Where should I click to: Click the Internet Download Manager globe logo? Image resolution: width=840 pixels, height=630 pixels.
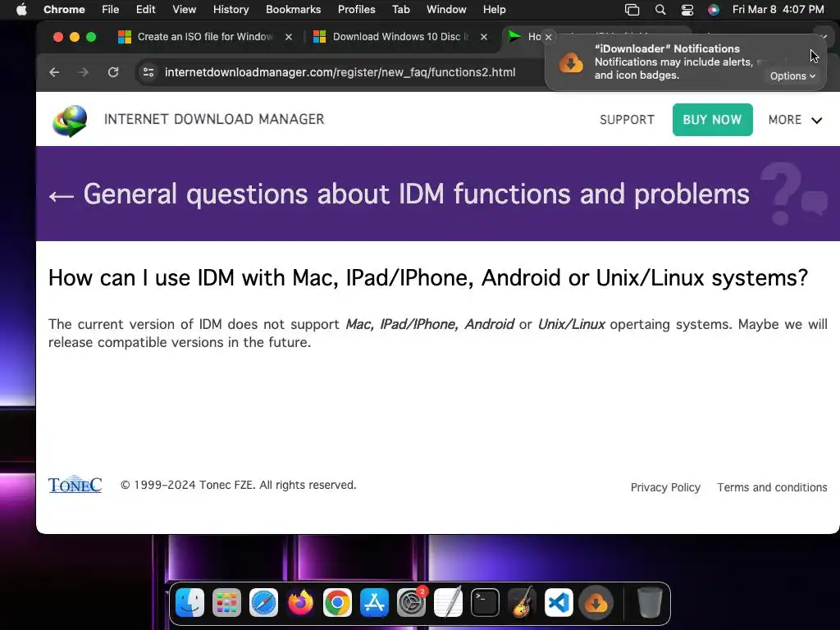(71, 120)
